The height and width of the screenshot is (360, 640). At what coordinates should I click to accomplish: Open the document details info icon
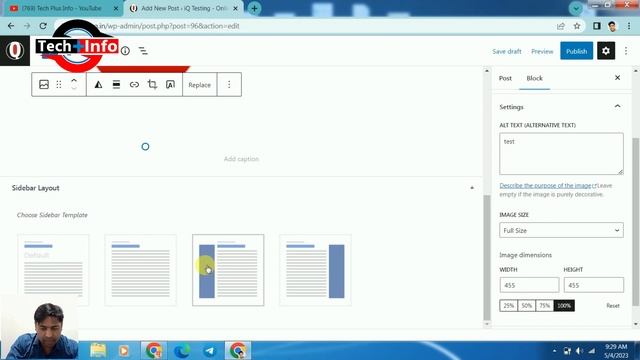(125, 51)
